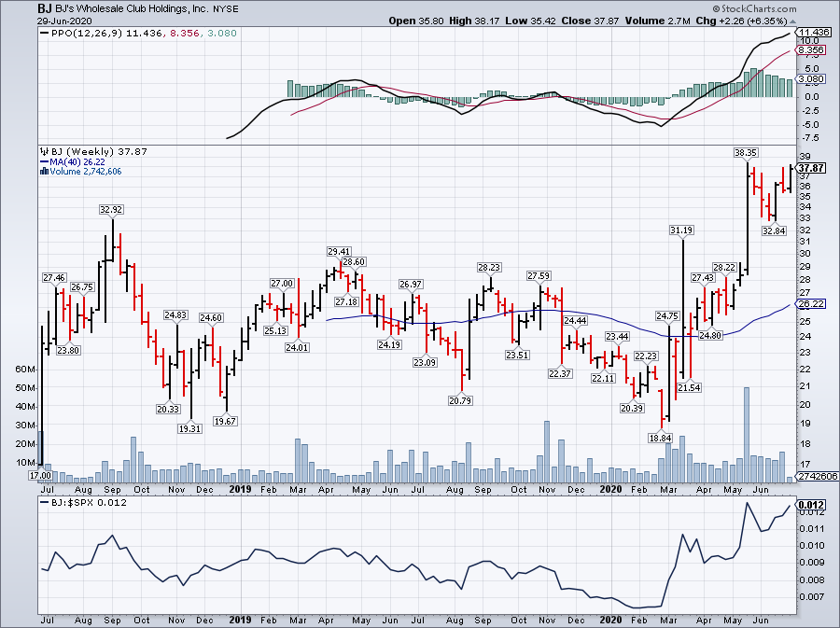Screen dimensions: 840x628
Task: Click the 32.92 peak price marker
Action: 111,209
